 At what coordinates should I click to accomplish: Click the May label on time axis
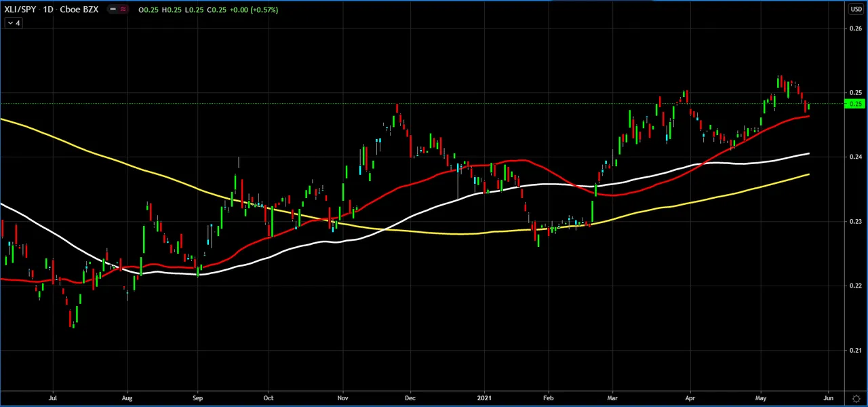coord(761,399)
